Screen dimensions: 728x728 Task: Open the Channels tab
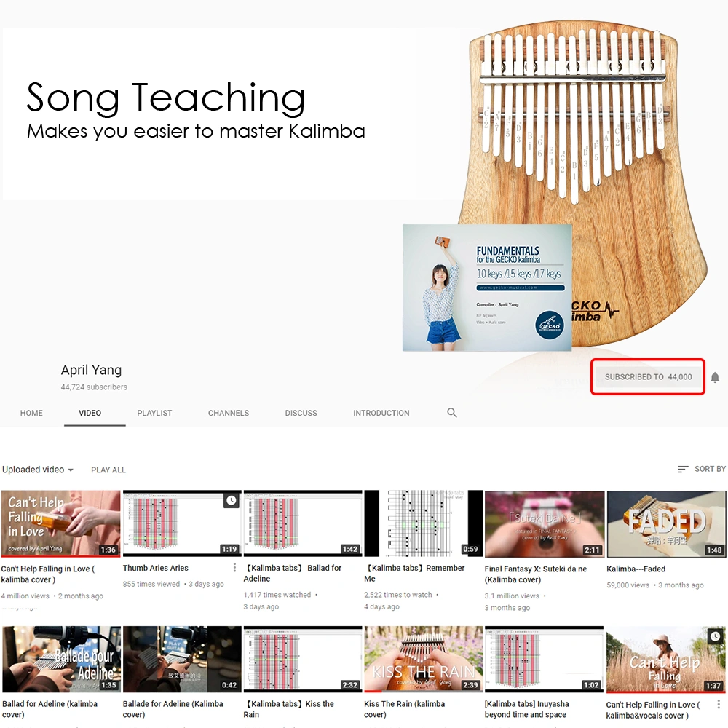click(229, 413)
